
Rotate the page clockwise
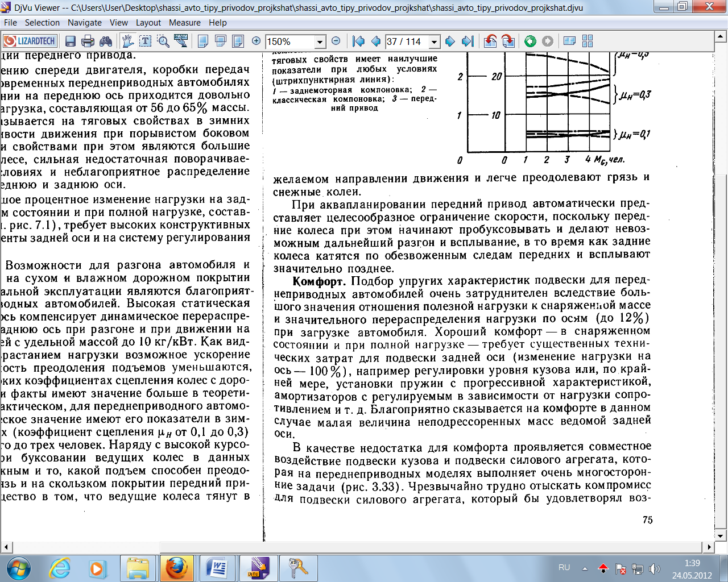point(508,41)
